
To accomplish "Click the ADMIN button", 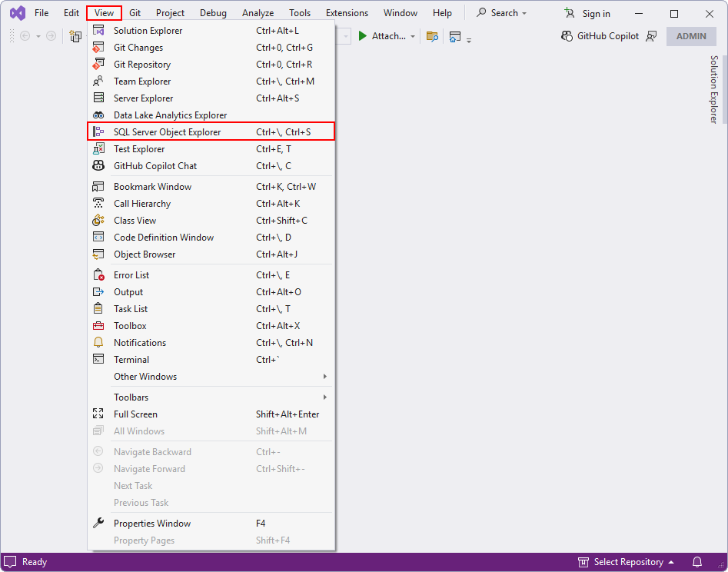I will [691, 35].
